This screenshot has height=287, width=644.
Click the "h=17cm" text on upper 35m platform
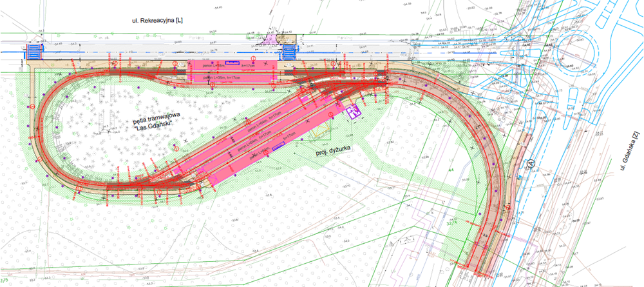tap(249, 65)
